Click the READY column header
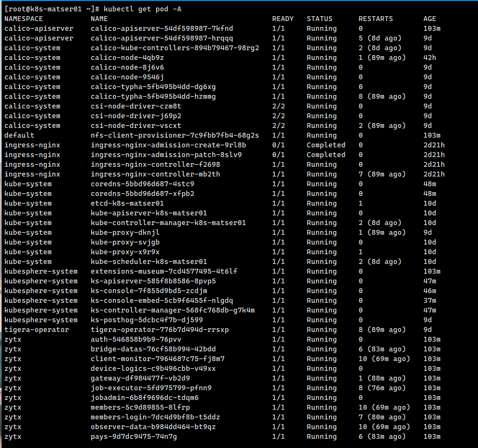The width and height of the screenshot is (478, 448). click(x=282, y=18)
